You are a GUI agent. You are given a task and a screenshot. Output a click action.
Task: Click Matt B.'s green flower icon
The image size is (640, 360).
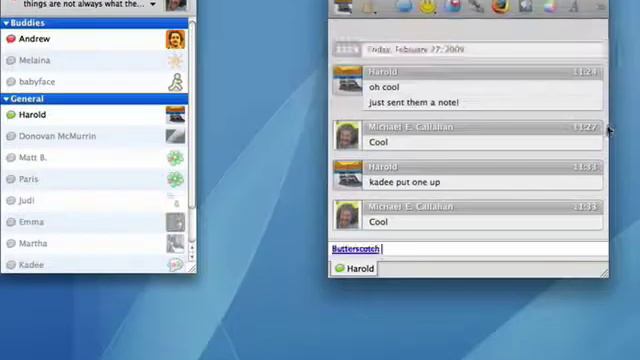click(x=176, y=158)
